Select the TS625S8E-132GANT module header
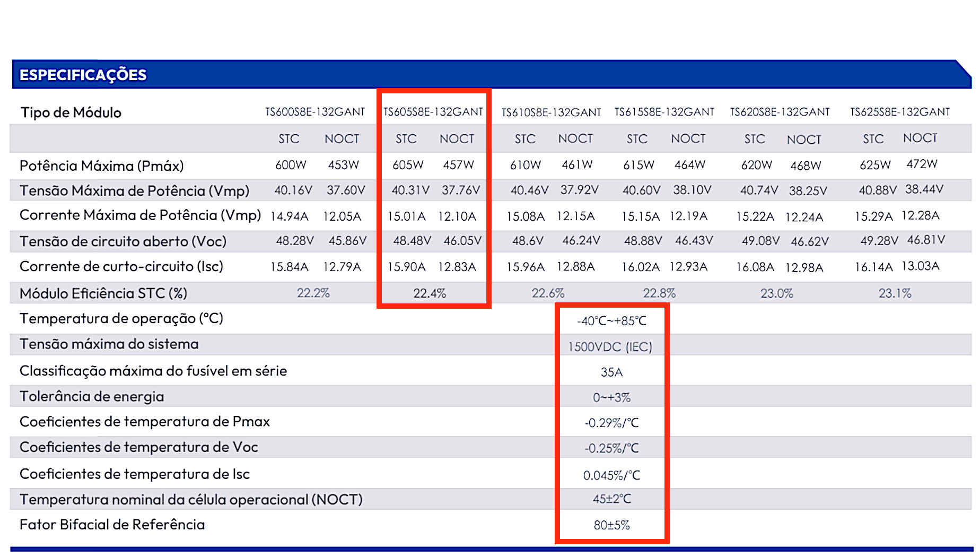 click(900, 112)
